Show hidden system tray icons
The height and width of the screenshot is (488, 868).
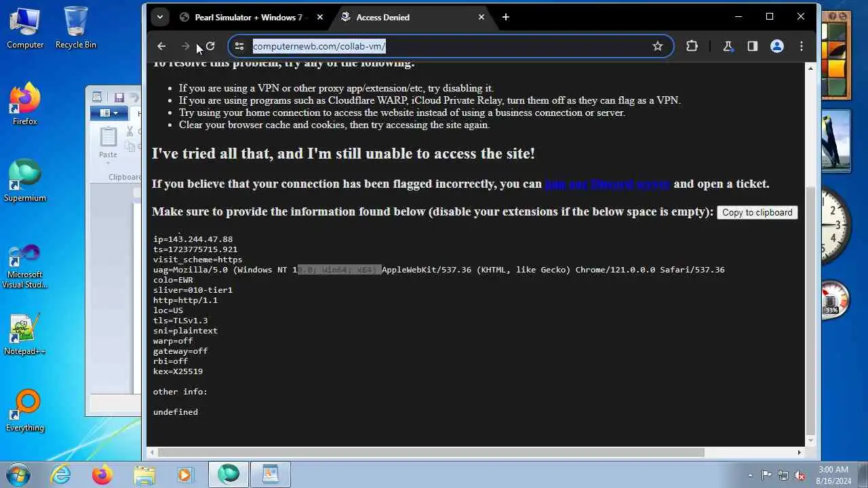tap(750, 475)
